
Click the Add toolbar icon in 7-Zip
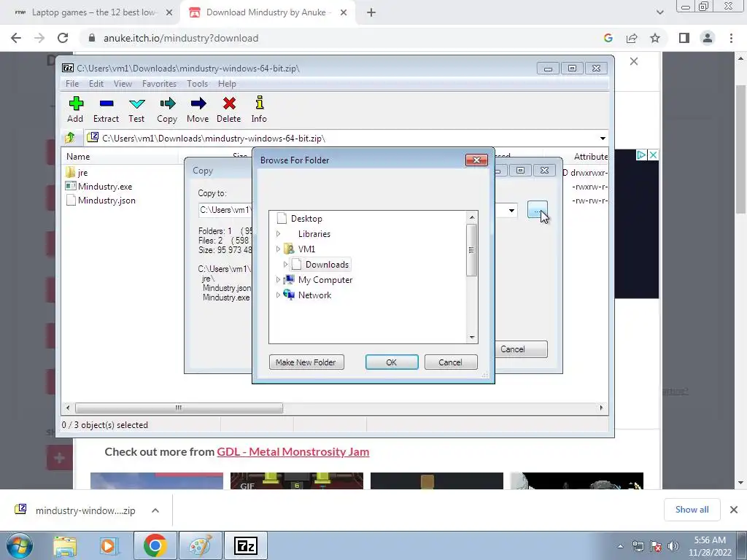(x=75, y=109)
